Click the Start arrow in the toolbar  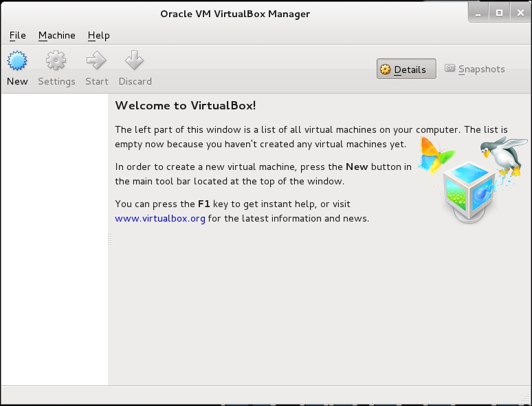(x=97, y=68)
